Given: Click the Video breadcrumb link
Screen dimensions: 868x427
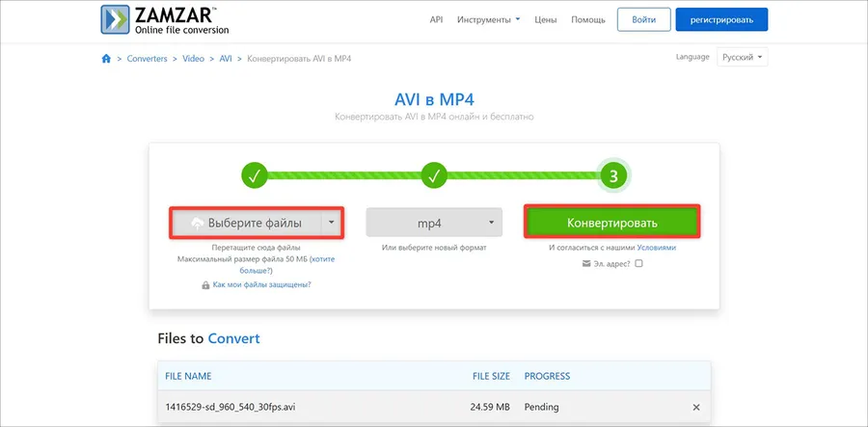Looking at the screenshot, I should point(193,59).
